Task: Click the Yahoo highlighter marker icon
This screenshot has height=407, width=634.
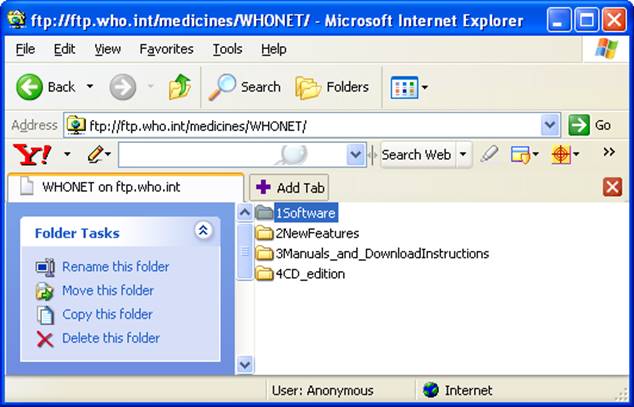Action: [489, 154]
